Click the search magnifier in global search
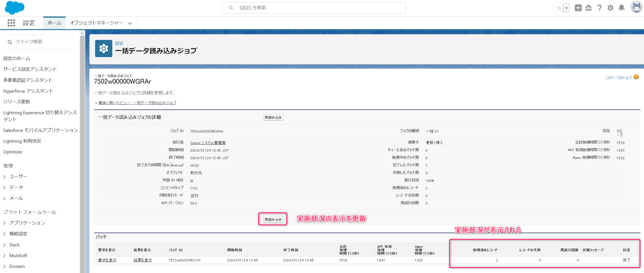This screenshot has width=644, height=273. point(231,8)
